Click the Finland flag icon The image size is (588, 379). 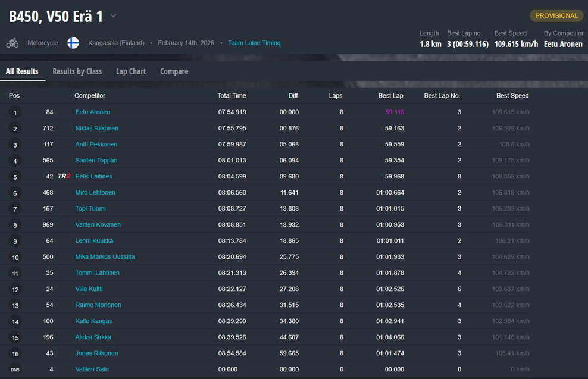click(73, 43)
